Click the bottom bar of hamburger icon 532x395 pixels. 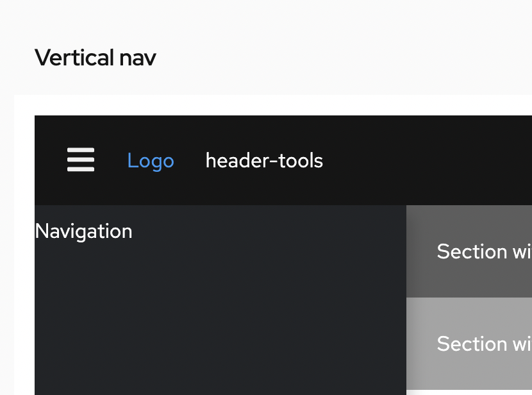pyautogui.click(x=81, y=169)
